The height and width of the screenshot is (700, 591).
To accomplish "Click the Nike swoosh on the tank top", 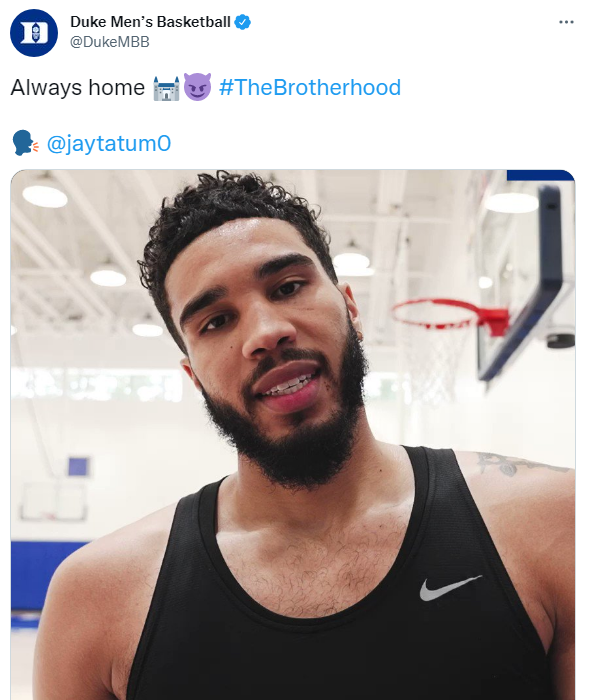I will tap(450, 588).
